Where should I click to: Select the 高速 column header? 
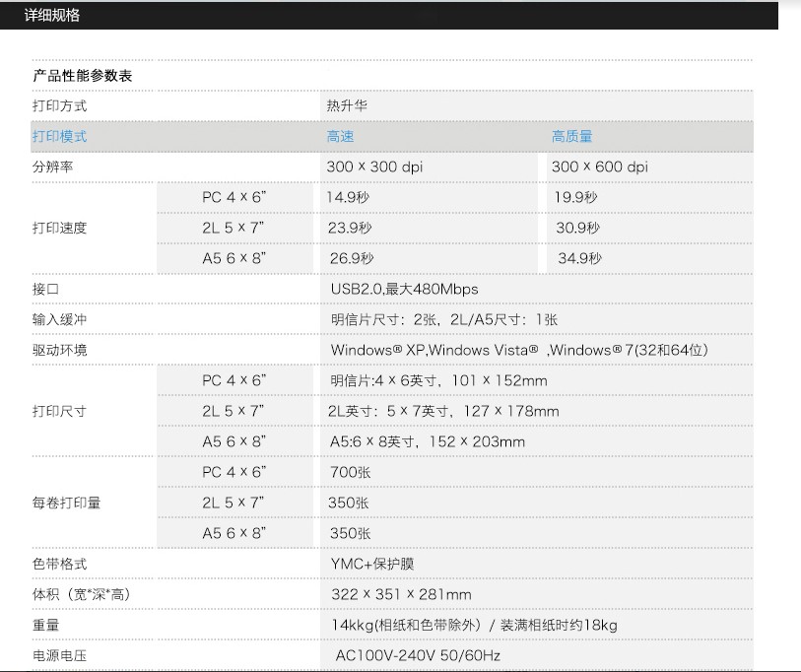(340, 137)
